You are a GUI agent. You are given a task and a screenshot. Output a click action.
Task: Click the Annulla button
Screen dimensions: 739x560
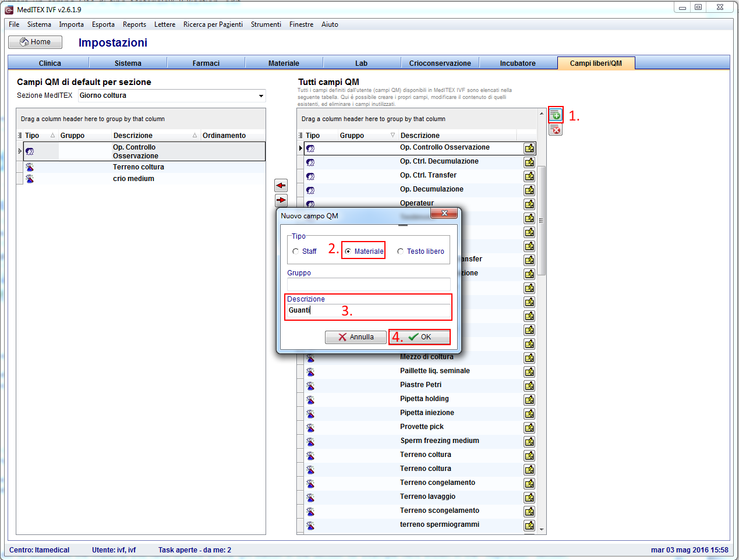[x=356, y=337]
